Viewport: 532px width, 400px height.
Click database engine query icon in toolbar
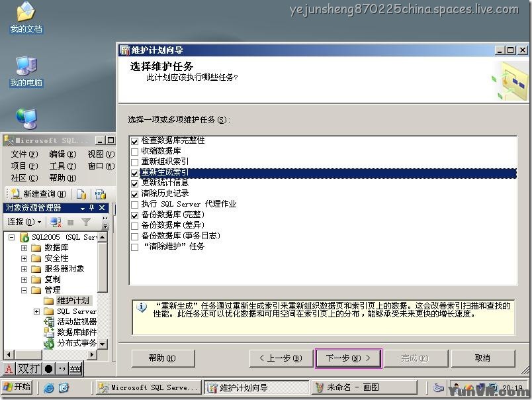(81, 194)
